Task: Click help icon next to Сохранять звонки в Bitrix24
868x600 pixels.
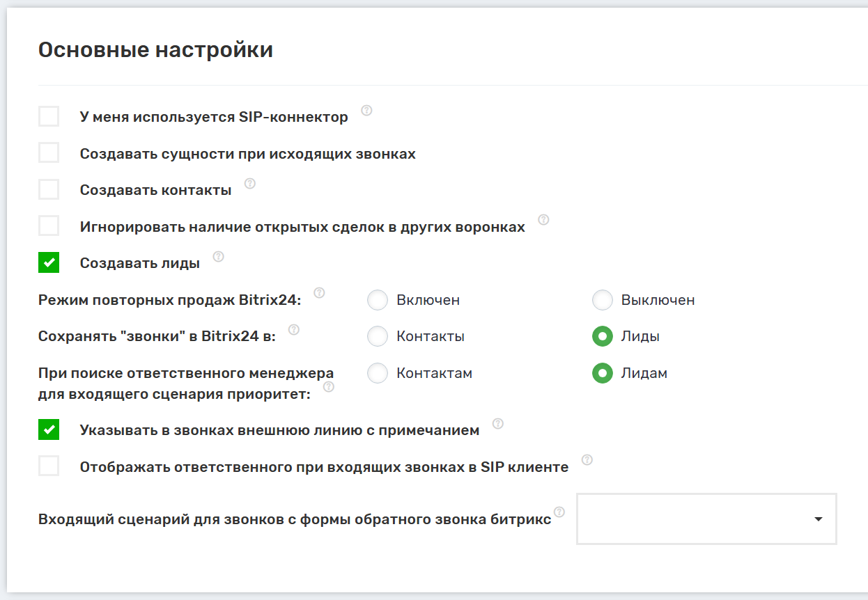Action: point(294,329)
